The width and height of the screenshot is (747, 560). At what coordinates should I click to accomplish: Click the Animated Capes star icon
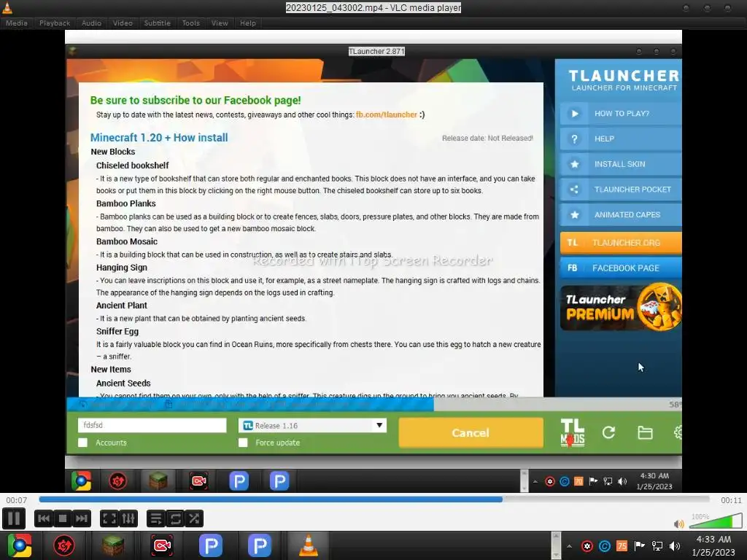coord(575,214)
